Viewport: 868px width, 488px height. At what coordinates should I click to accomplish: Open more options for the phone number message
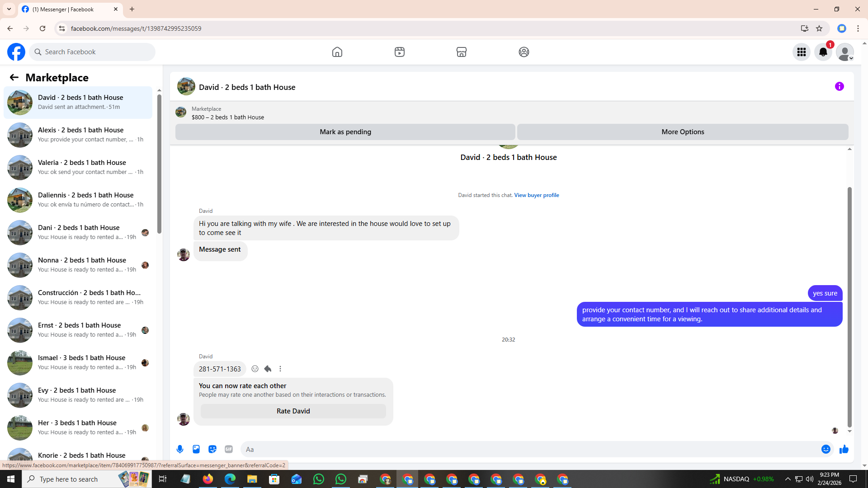[x=280, y=369]
